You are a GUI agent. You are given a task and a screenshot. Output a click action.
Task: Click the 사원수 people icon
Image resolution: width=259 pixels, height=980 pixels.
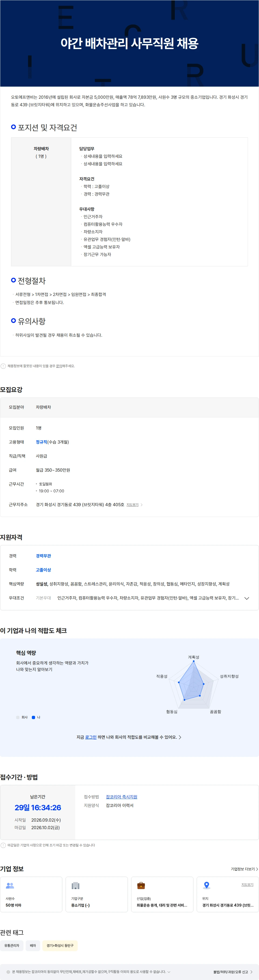click(10, 885)
